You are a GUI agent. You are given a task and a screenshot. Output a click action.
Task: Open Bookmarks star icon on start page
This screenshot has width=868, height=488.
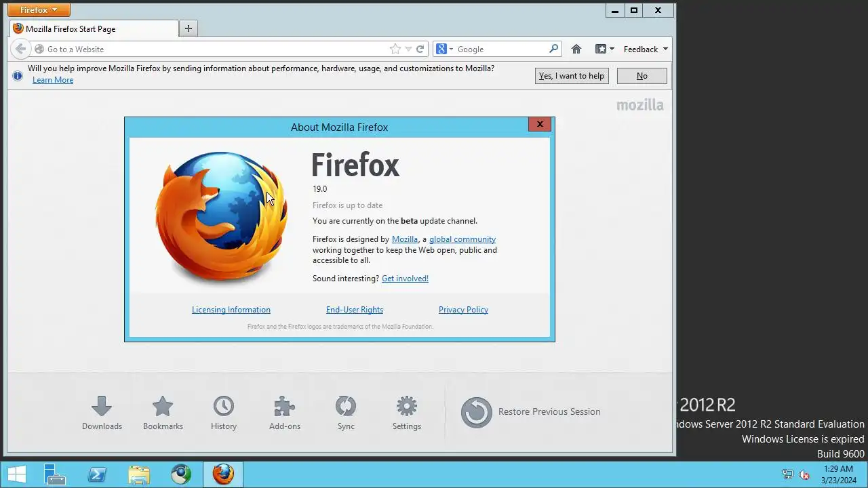click(x=163, y=413)
